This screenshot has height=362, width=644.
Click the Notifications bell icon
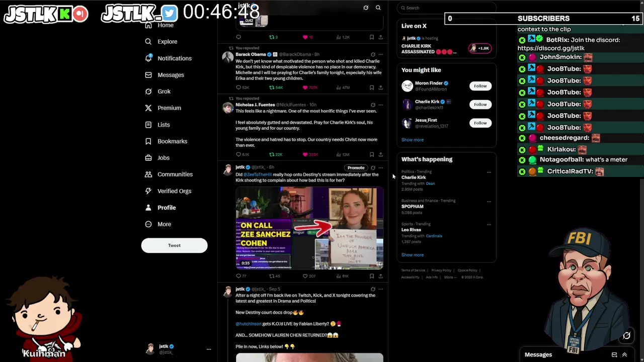tap(148, 58)
